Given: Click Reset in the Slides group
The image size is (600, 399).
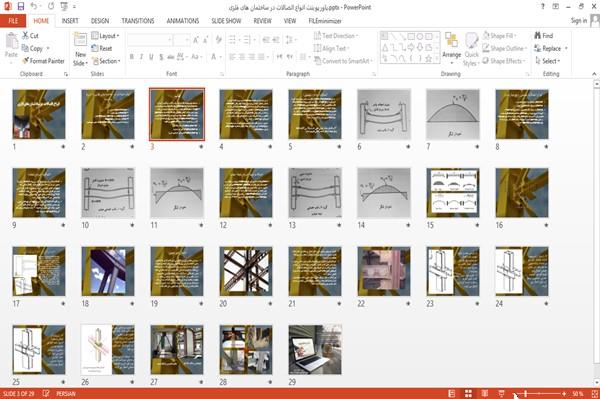Looking at the screenshot, I should [102, 48].
